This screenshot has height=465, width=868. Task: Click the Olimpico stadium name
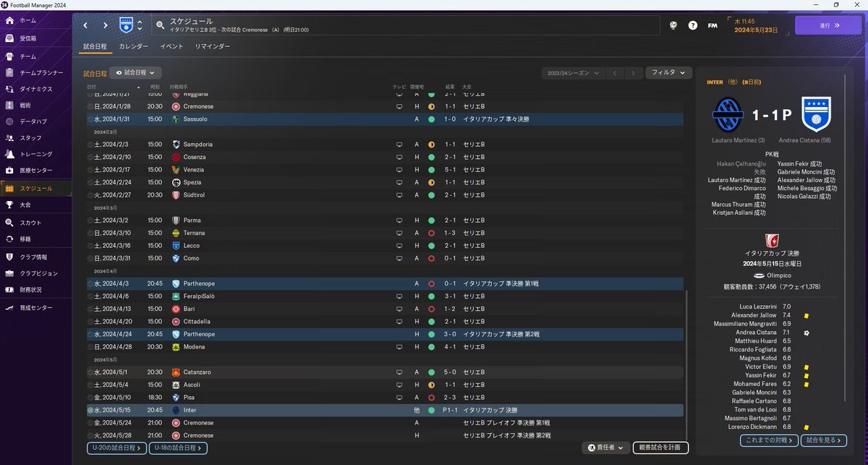pos(779,276)
